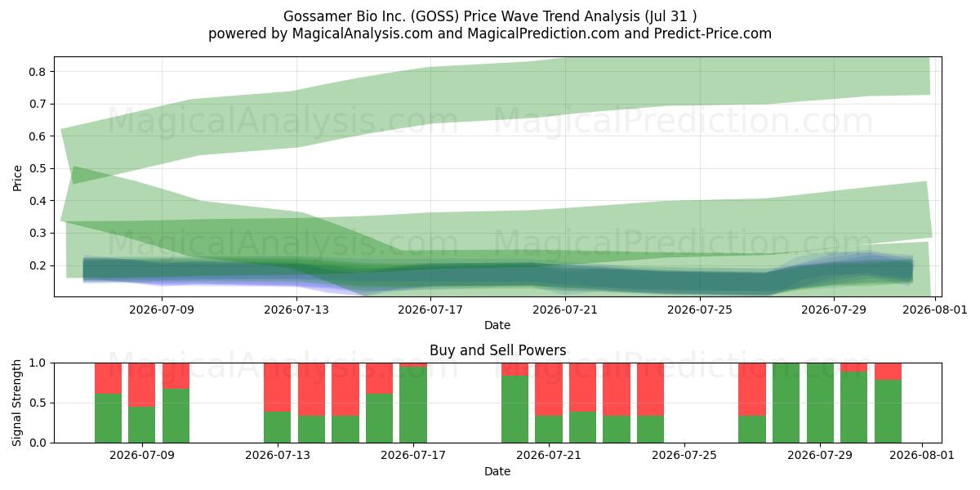Click the 'powered by MagicalAnalysis.com' subtitle line
The height and width of the screenshot is (490, 980).
click(490, 33)
